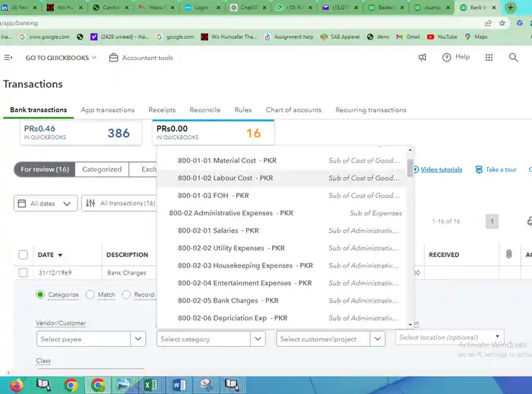
Task: Open Google Chrome from the taskbar
Action: (71, 385)
